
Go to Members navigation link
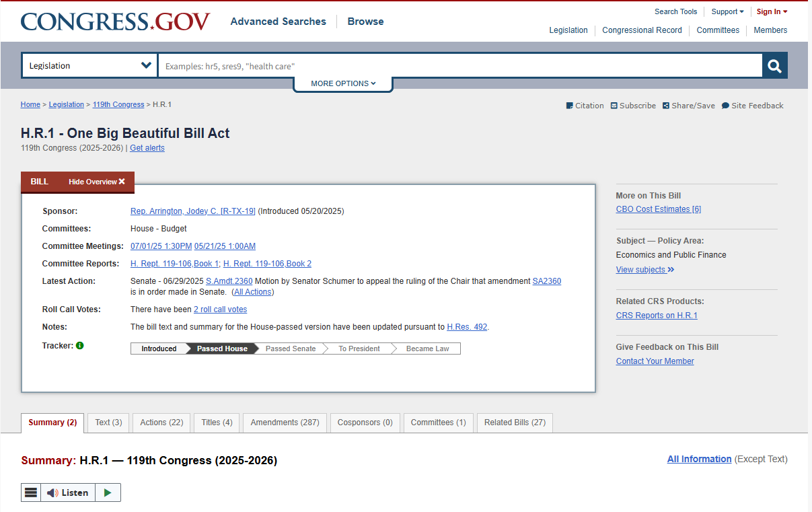tap(770, 30)
